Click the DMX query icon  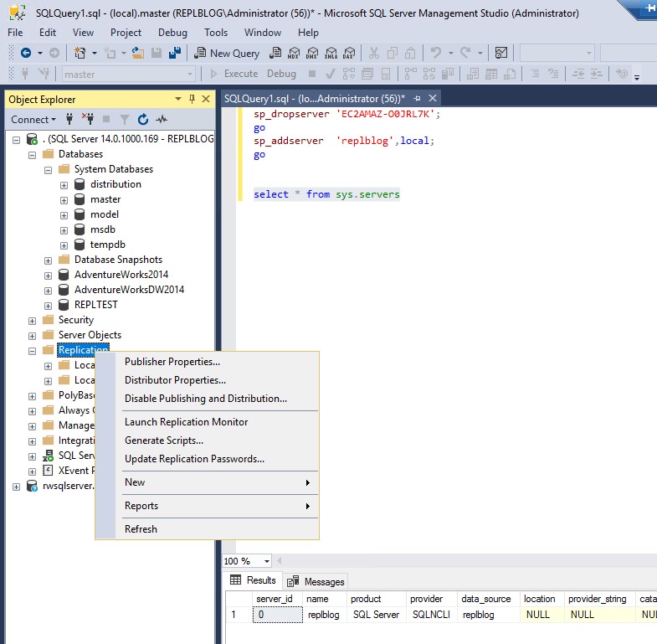(x=312, y=53)
